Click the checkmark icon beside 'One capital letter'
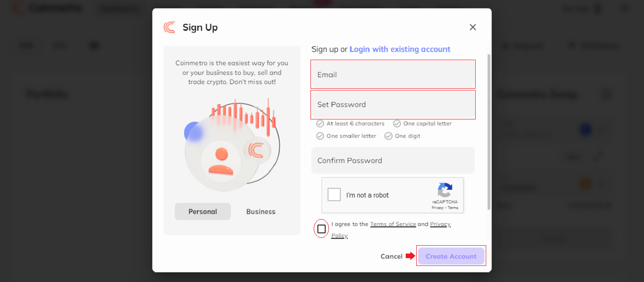 coord(397,123)
